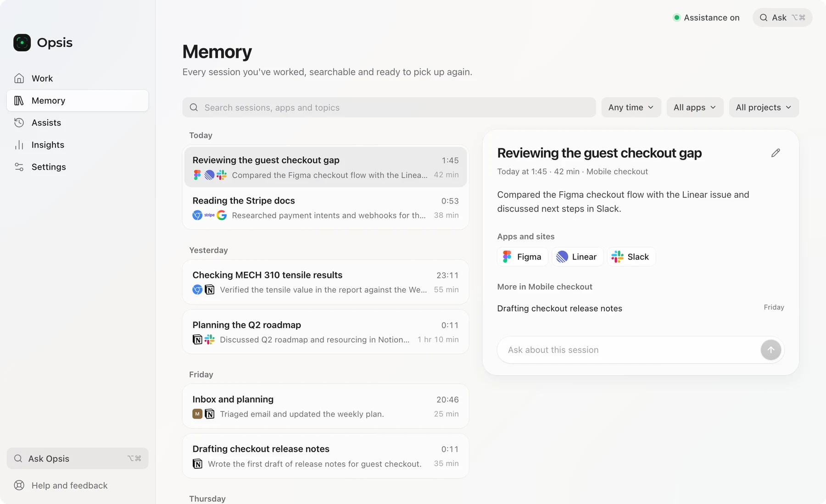Screen dimensions: 826x504
Task: Click the Help and feedback lifebuoy icon
Action: [x=19, y=485]
